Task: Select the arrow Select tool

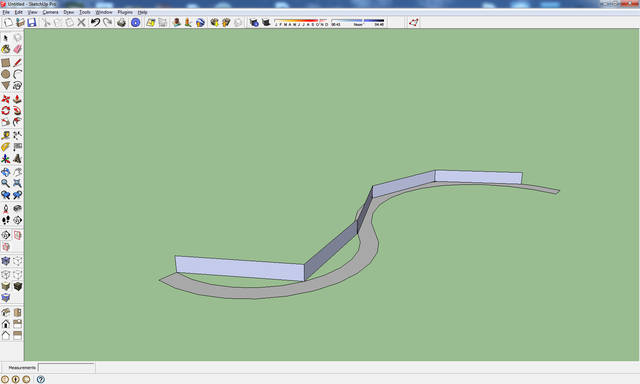Action: (x=6, y=38)
